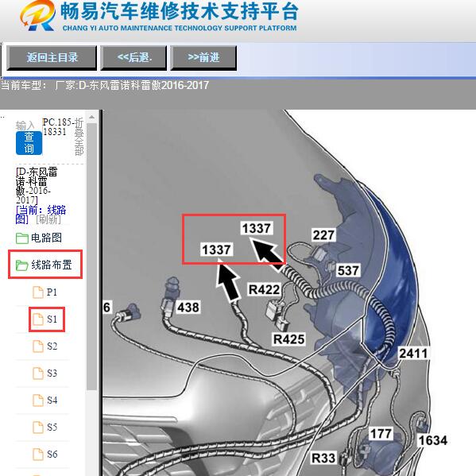Click the 当前：线路图 link
The width and height of the screenshot is (476, 476).
pyautogui.click(x=41, y=215)
